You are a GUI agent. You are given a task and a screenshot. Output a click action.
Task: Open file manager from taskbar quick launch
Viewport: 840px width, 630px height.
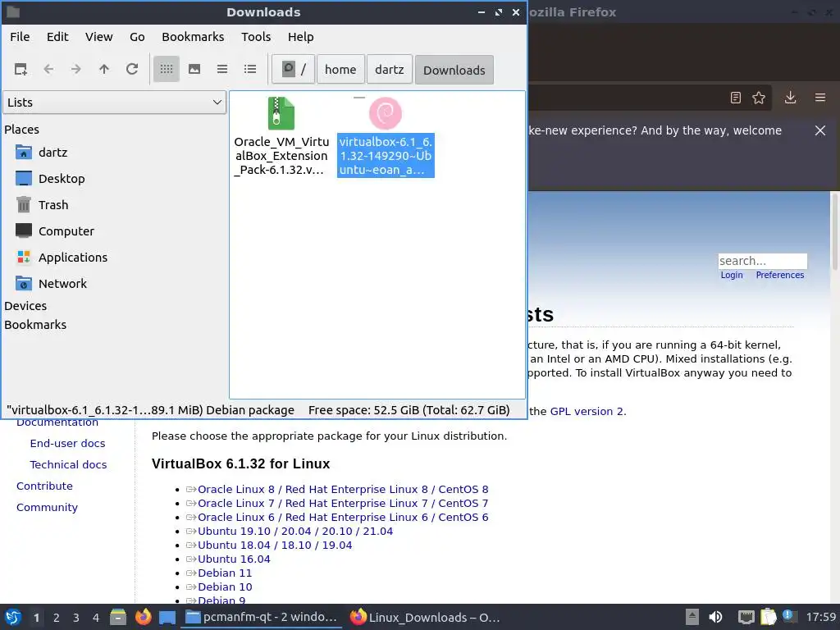coord(118,617)
